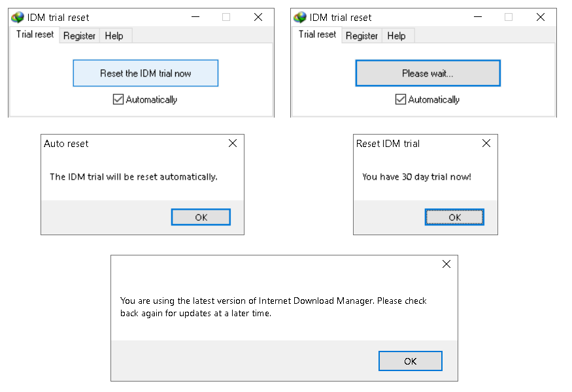Open the Register tab in left window
The image size is (572, 392).
pyautogui.click(x=79, y=36)
